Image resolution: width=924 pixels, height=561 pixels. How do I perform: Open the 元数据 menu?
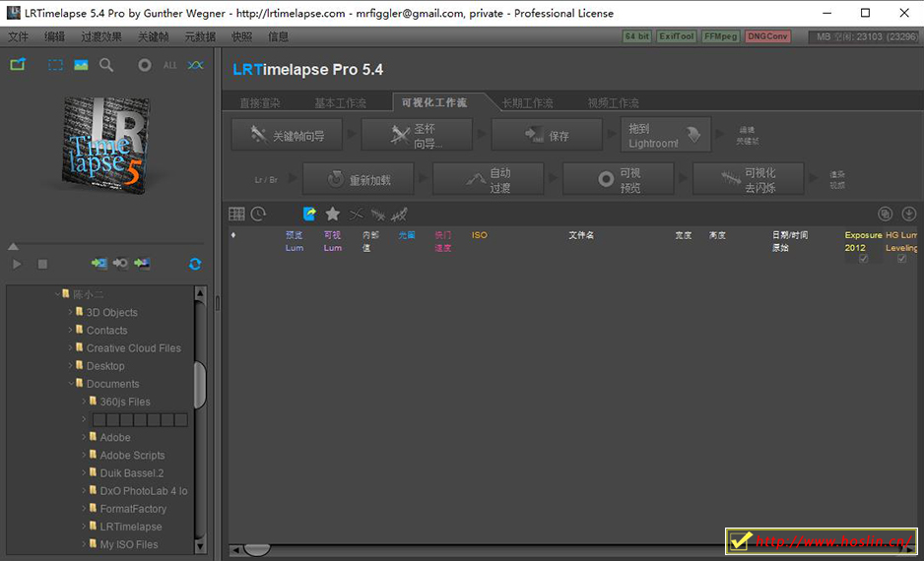coord(200,36)
